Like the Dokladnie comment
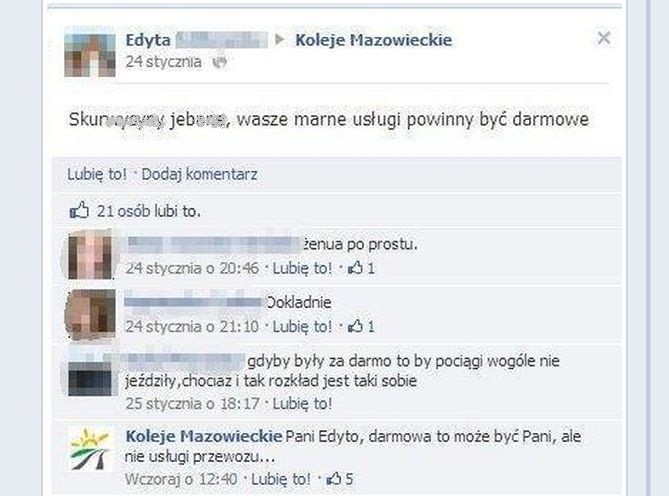 pyautogui.click(x=302, y=327)
